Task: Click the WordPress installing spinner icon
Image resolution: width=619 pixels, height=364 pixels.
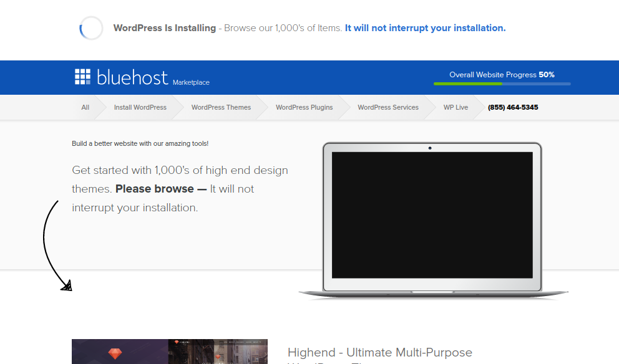Action: point(91,28)
